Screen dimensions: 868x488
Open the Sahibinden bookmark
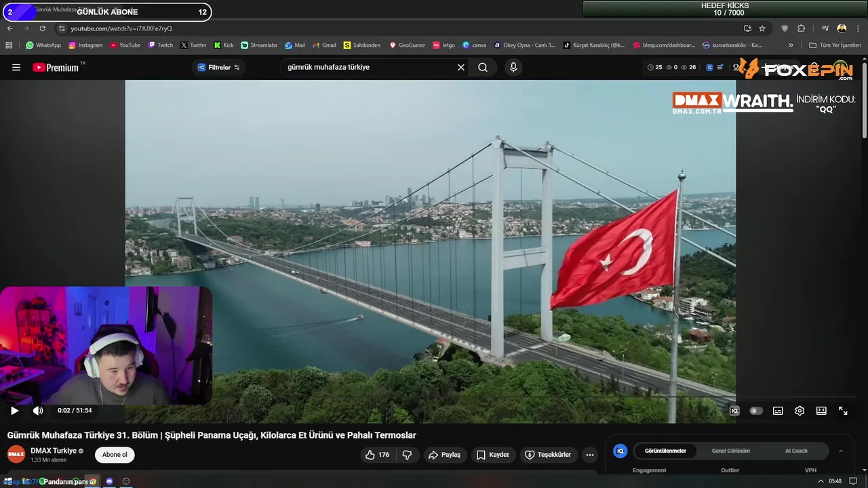[362, 45]
